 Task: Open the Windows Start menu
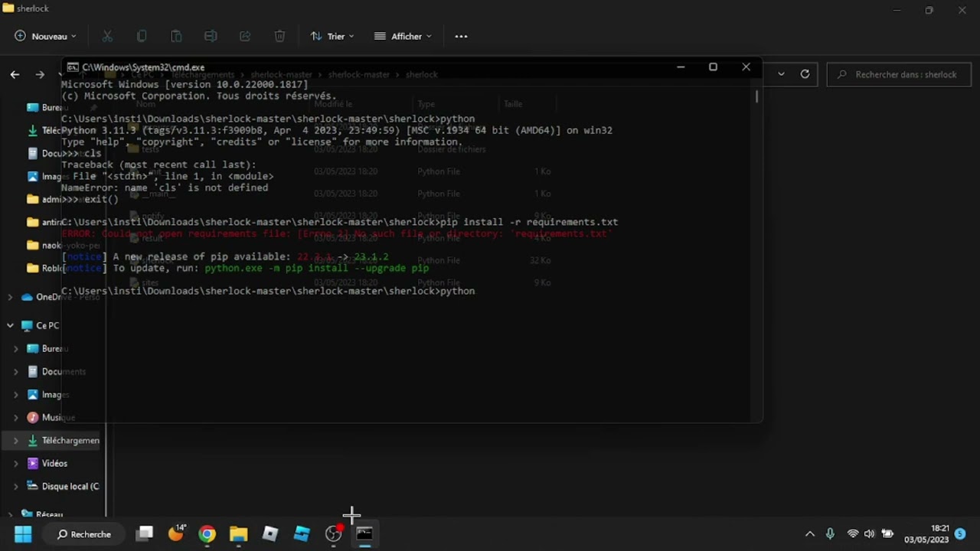[x=23, y=534]
